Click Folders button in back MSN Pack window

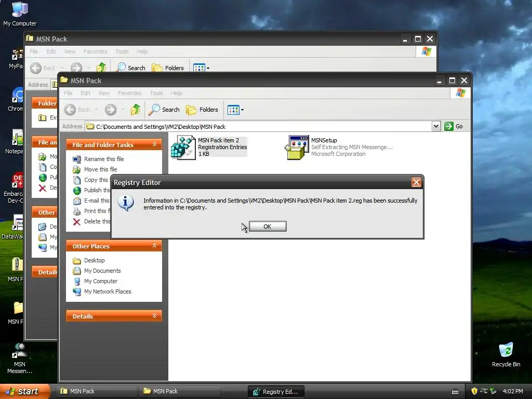coord(168,68)
